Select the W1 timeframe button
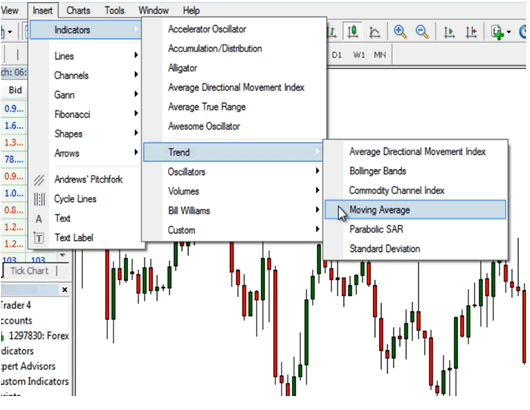The width and height of the screenshot is (530, 410). pos(359,55)
